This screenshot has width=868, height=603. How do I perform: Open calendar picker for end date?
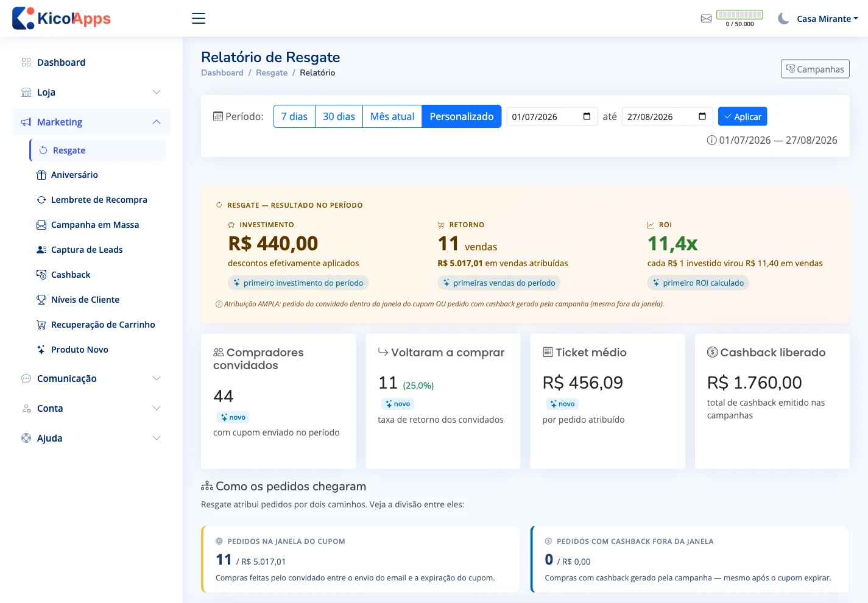click(x=702, y=116)
